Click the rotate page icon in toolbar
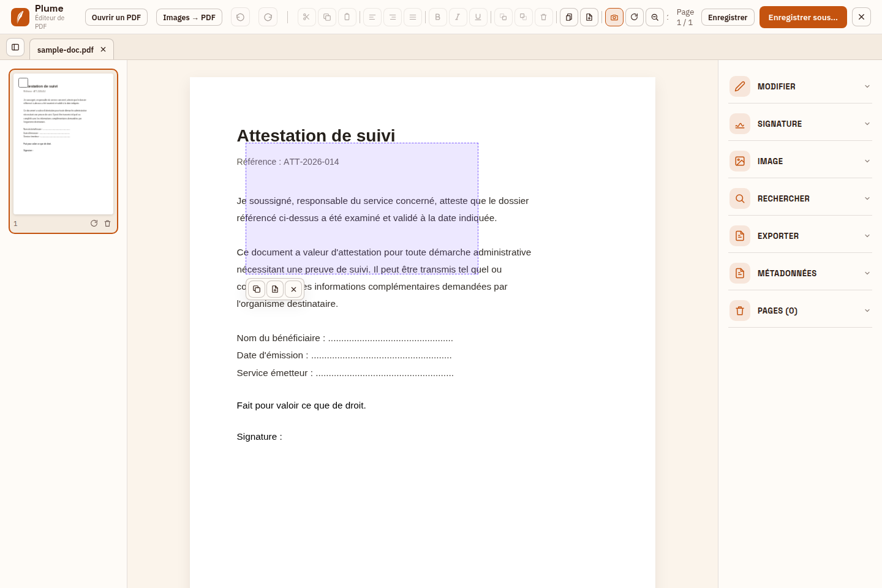This screenshot has height=588, width=882. [x=635, y=17]
